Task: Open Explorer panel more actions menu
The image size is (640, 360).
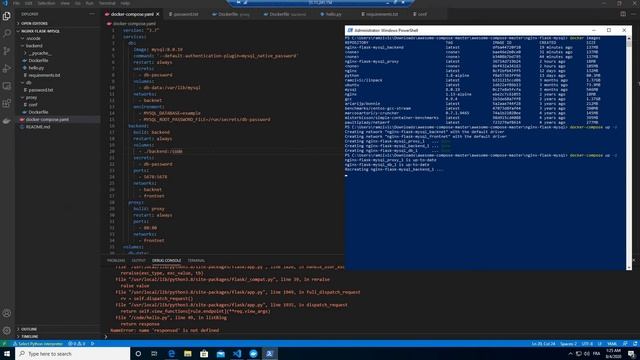Action: (92, 14)
